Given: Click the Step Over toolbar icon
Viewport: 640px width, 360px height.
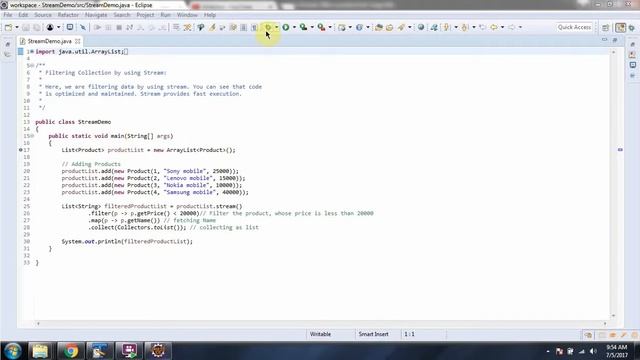Looking at the screenshot, I should click(151, 27).
